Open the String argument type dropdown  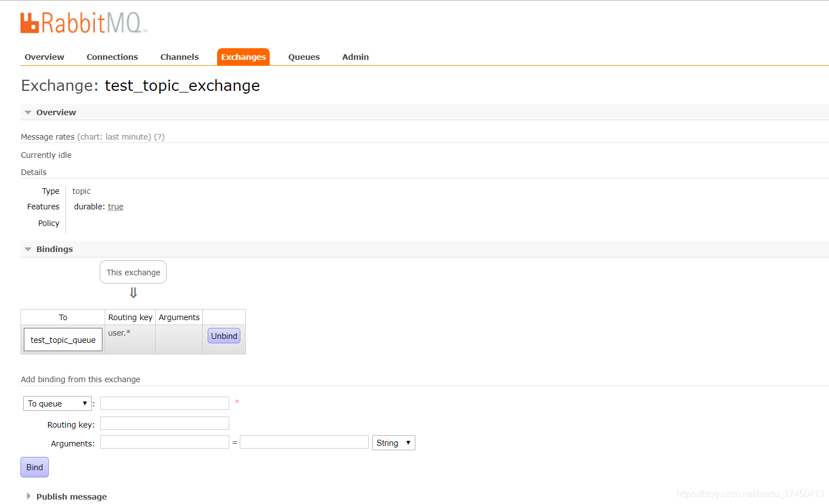pyautogui.click(x=394, y=443)
